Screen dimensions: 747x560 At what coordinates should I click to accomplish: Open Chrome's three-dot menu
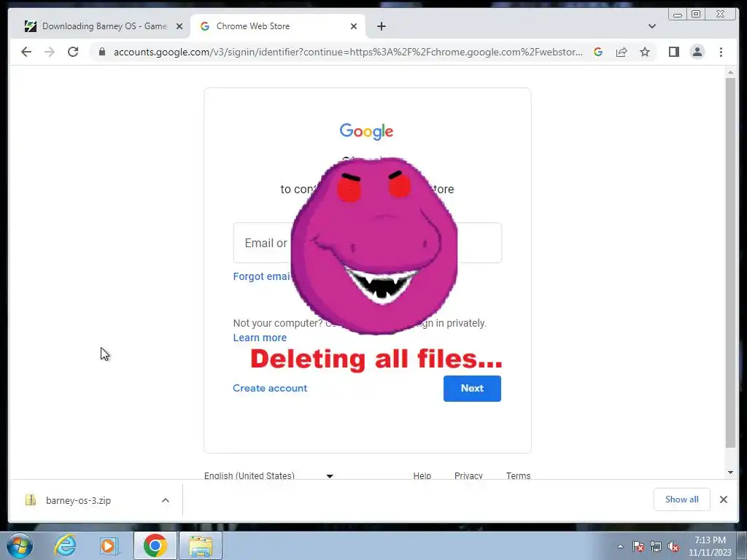pyautogui.click(x=721, y=52)
